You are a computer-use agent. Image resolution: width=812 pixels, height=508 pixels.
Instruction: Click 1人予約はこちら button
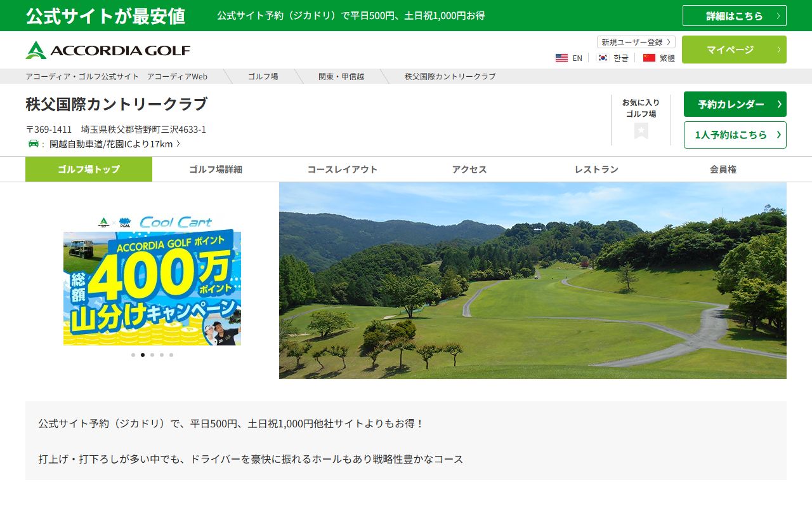click(x=735, y=135)
